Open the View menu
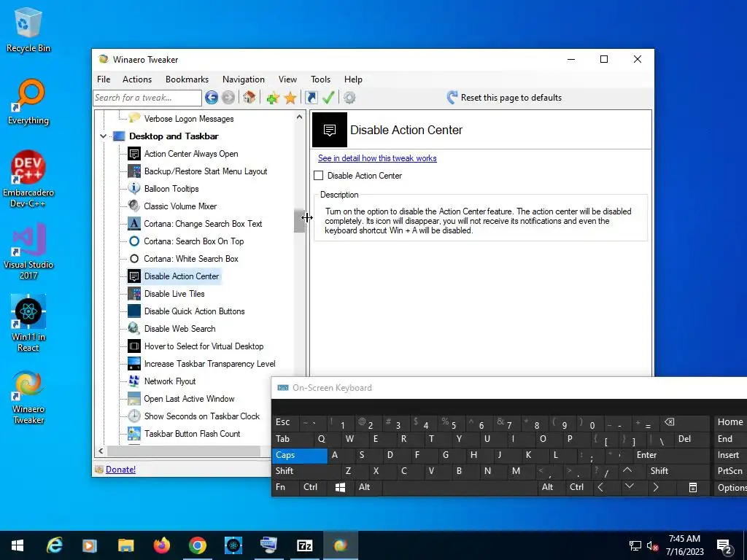Viewport: 747px width, 560px height. (x=287, y=79)
